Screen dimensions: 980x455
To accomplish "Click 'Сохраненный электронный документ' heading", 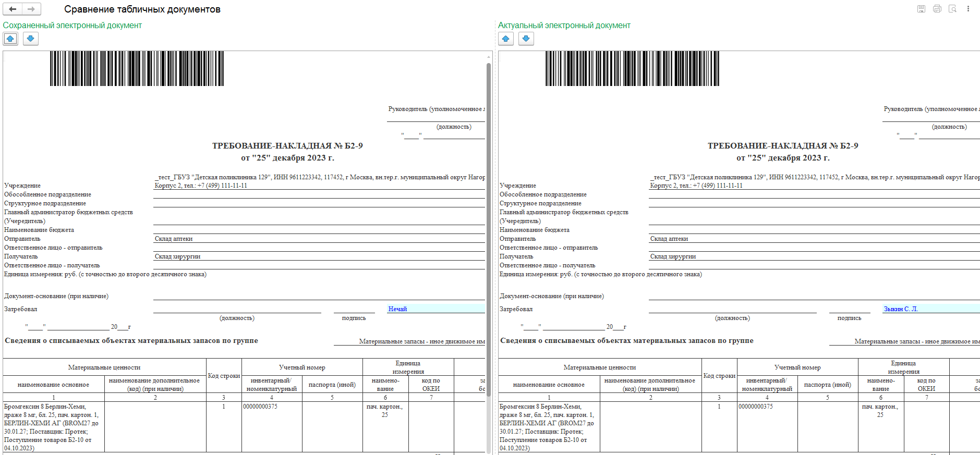I will [72, 25].
